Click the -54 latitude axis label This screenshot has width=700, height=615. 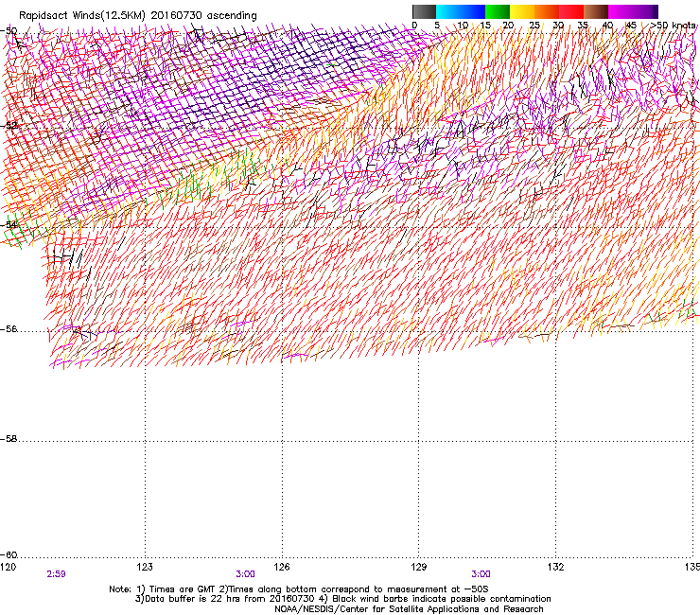coord(9,224)
